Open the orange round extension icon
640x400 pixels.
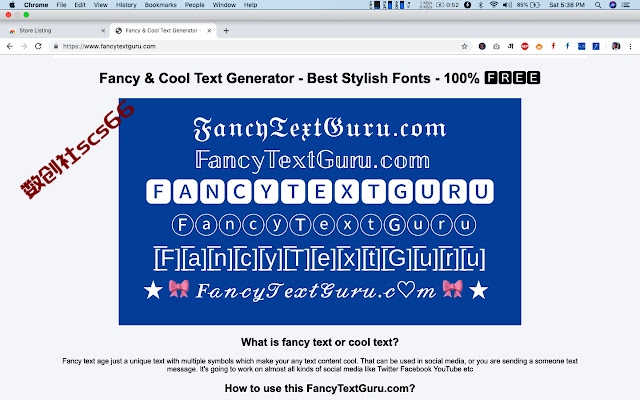pyautogui.click(x=539, y=46)
